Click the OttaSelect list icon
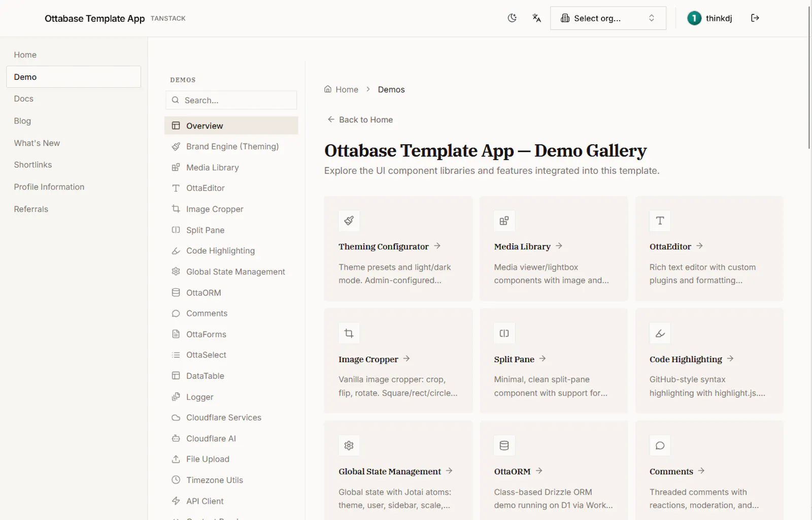Screen dimensions: 812x520 [176, 355]
